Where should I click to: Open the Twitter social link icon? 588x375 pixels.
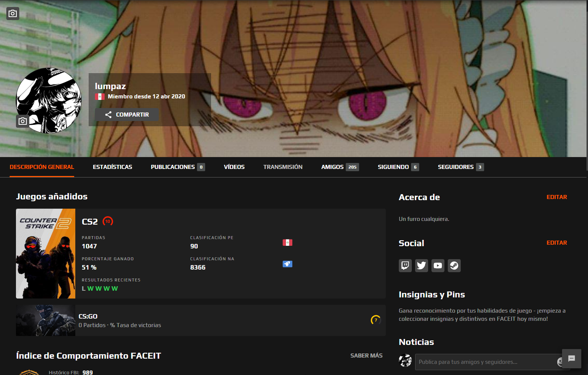point(421,265)
